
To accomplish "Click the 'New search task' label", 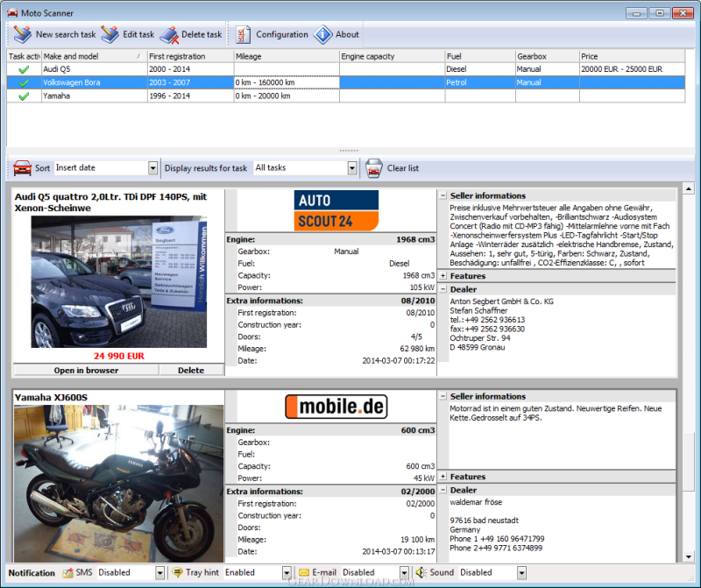I will [x=66, y=34].
